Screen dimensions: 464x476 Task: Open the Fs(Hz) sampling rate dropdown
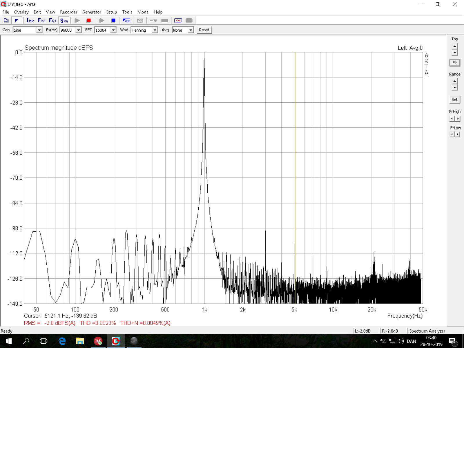pyautogui.click(x=78, y=30)
